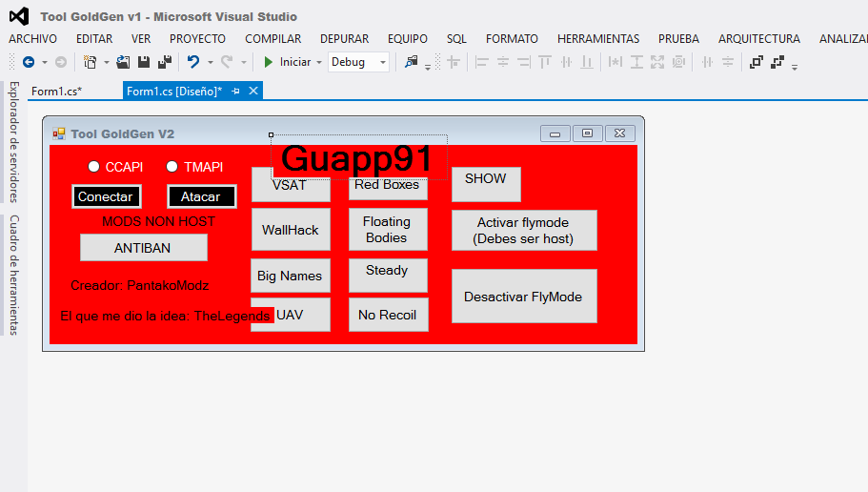Image resolution: width=868 pixels, height=492 pixels.
Task: Open the PROYECTO menu
Action: pos(197,39)
